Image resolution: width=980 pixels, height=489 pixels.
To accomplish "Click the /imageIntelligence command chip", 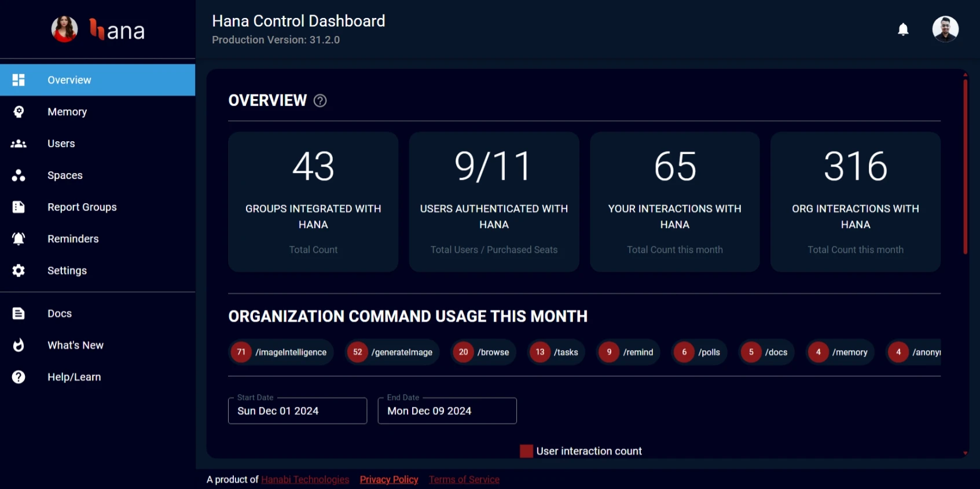I will (281, 352).
